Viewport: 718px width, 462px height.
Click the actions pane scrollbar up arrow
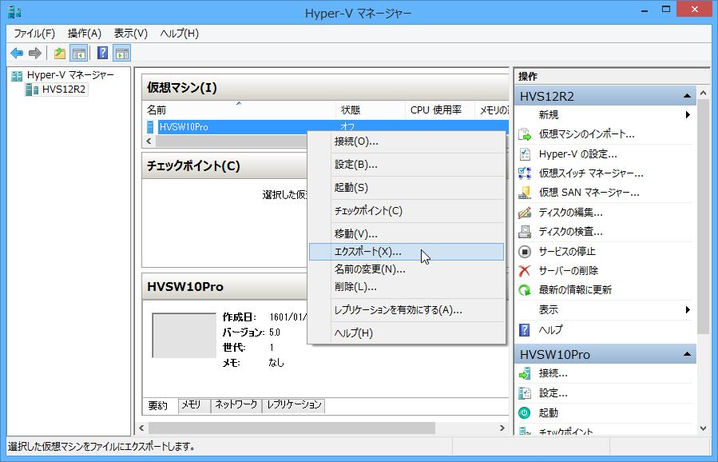click(x=703, y=93)
